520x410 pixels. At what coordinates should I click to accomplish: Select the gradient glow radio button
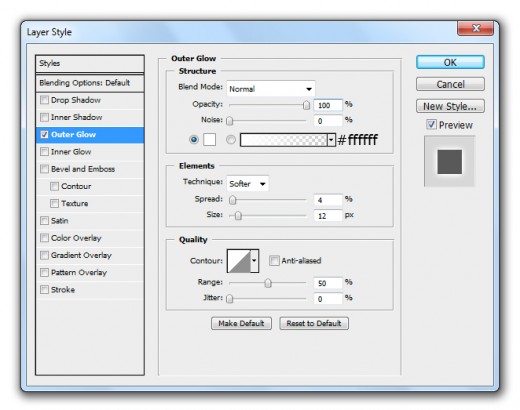click(x=231, y=140)
